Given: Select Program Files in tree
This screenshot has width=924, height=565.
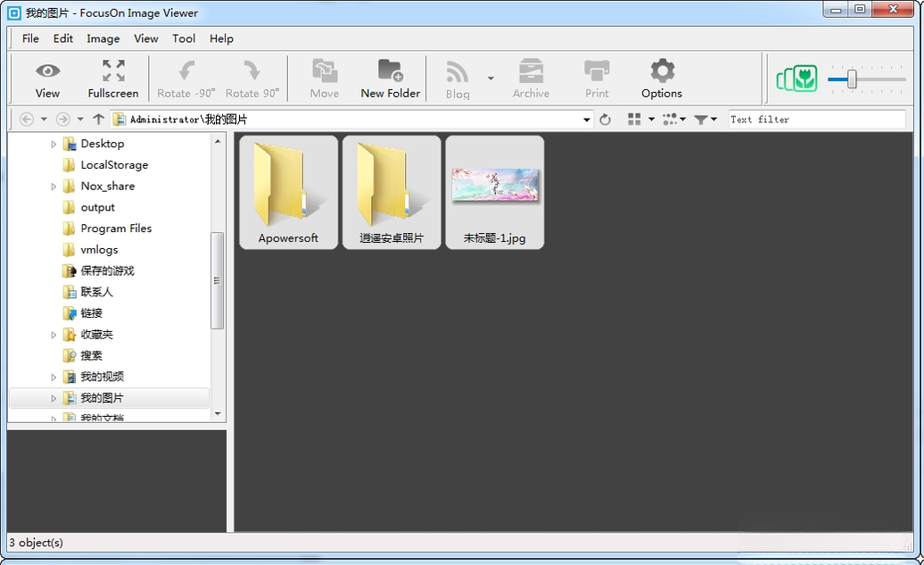Looking at the screenshot, I should [116, 228].
